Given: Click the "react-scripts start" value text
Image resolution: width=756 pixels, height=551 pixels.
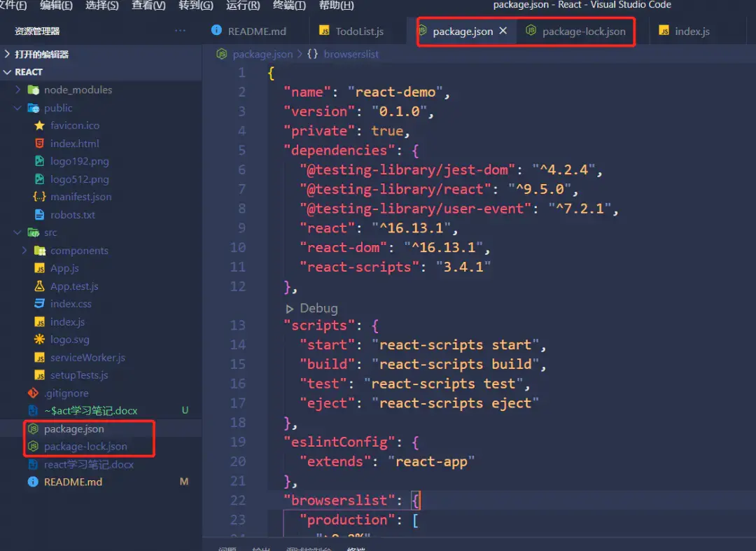Looking at the screenshot, I should [x=455, y=344].
